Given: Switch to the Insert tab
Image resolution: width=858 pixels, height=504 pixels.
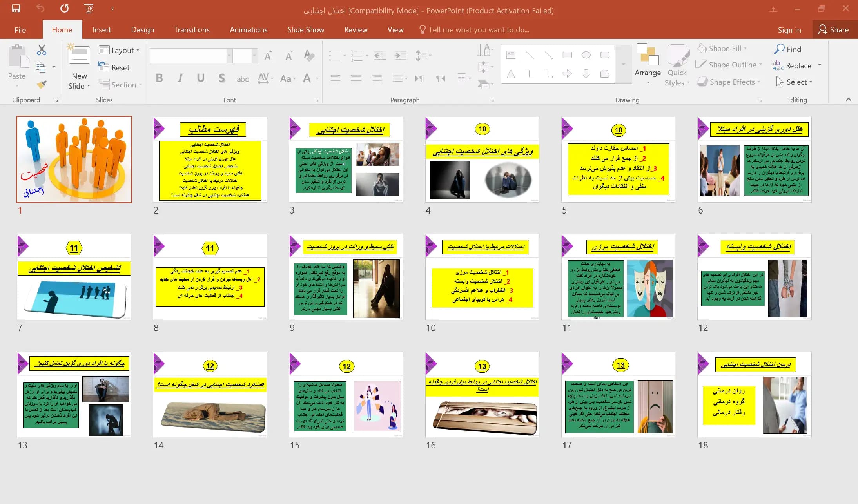Looking at the screenshot, I should click(102, 30).
